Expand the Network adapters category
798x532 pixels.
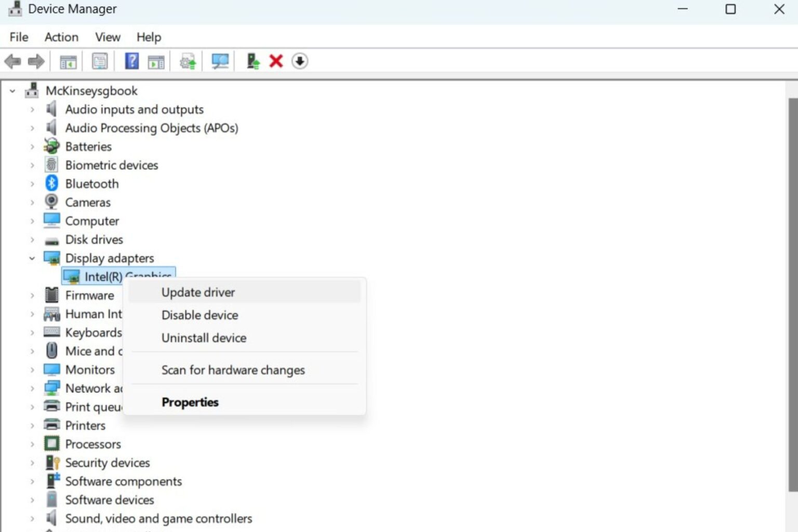click(x=32, y=388)
